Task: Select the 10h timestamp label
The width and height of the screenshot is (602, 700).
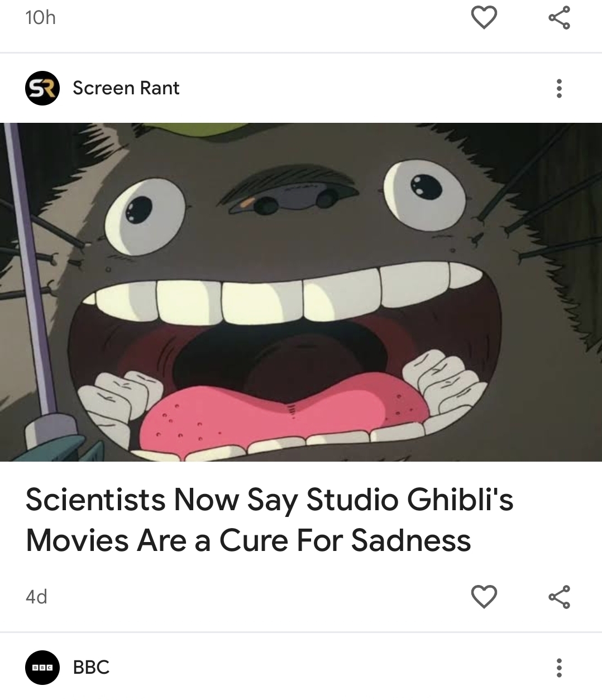Action: click(x=41, y=18)
